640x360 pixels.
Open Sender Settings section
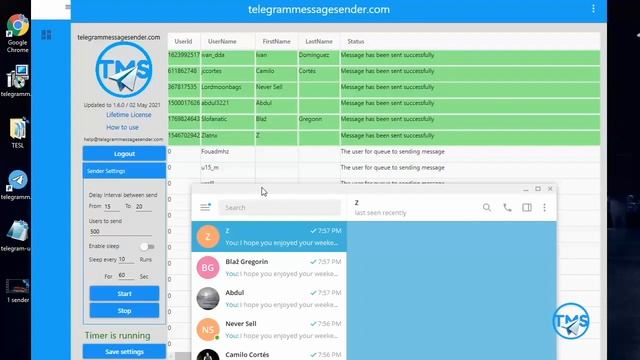pos(124,171)
